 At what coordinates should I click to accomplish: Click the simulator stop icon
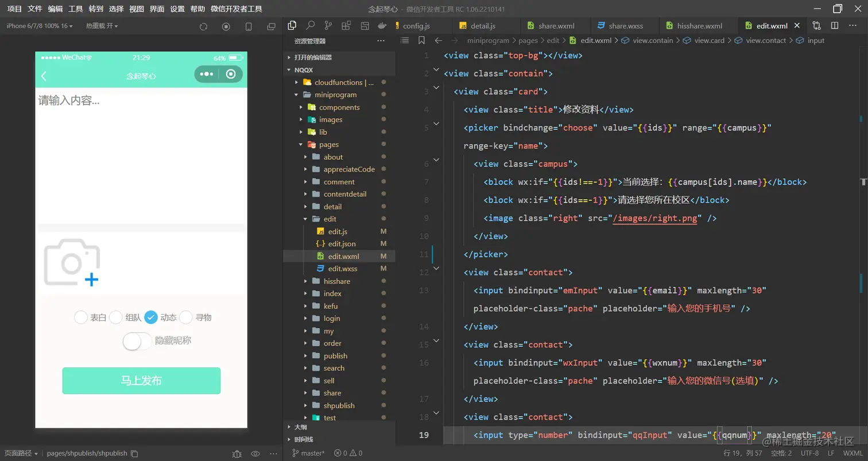point(226,26)
